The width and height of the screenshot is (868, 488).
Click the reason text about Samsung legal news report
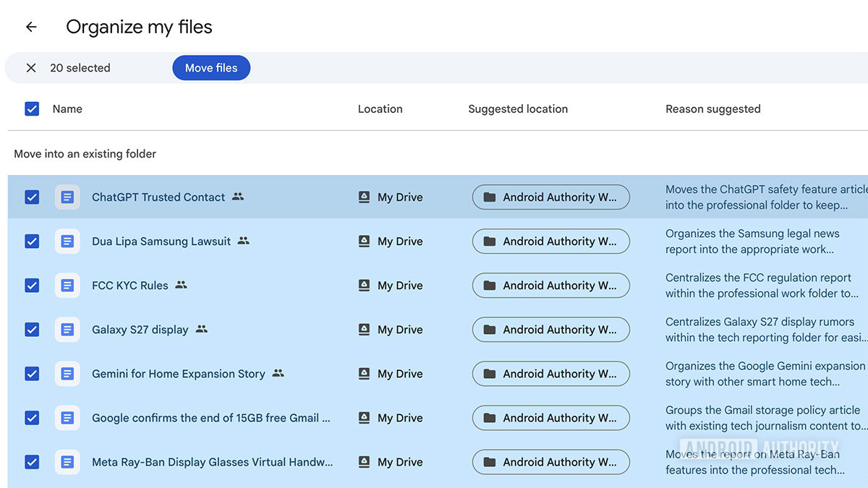click(753, 241)
